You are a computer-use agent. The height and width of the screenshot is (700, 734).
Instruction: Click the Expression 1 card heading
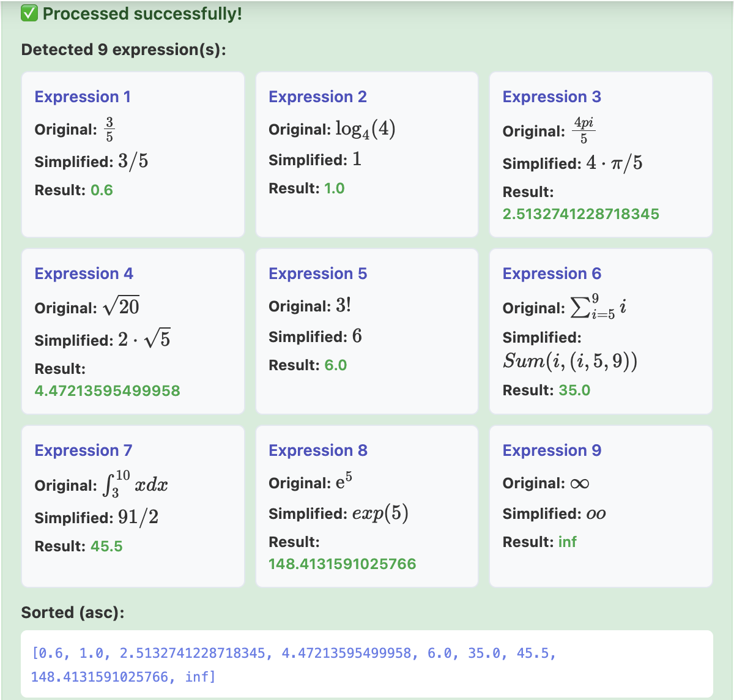(x=83, y=97)
